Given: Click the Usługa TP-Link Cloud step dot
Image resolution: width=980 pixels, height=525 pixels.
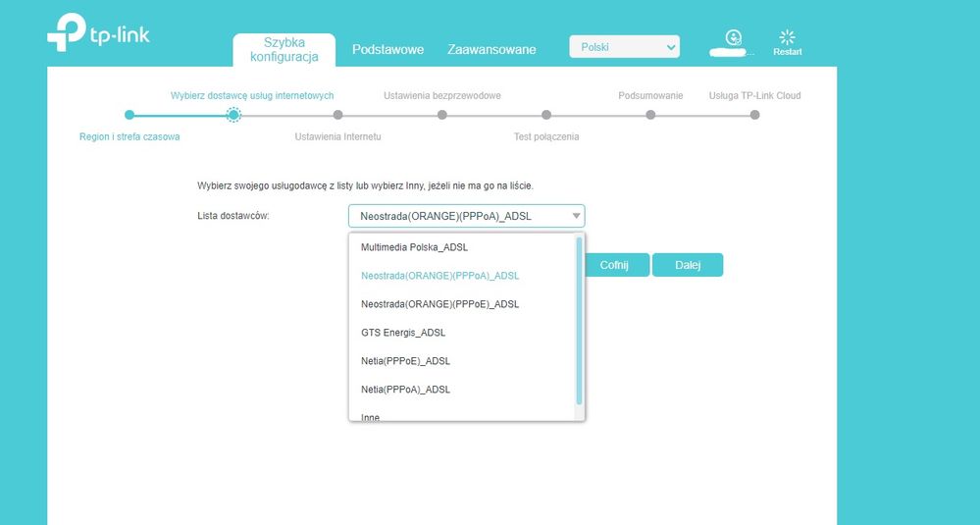Looking at the screenshot, I should 755,115.
